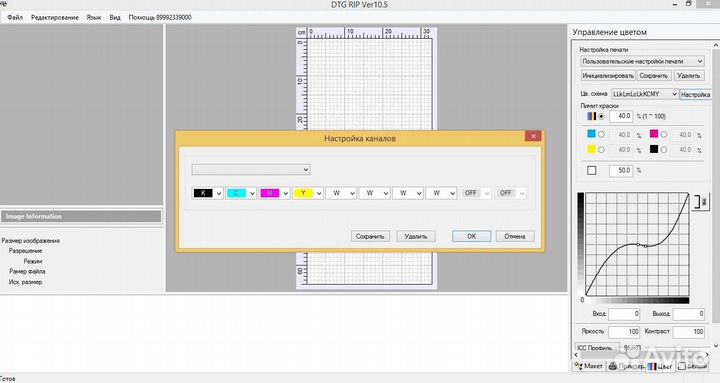This screenshot has width=720, height=383.
Task: Click the Исх. размер label
Action: (x=25, y=282)
